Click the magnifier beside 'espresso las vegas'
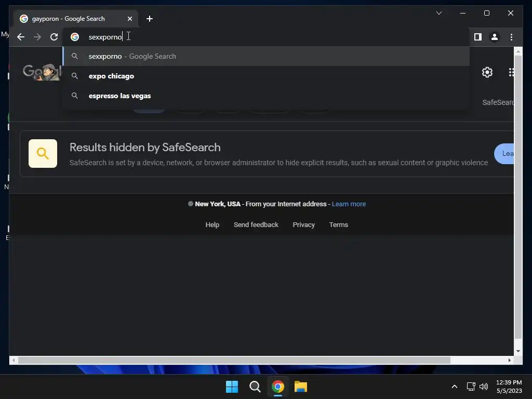 coord(75,96)
